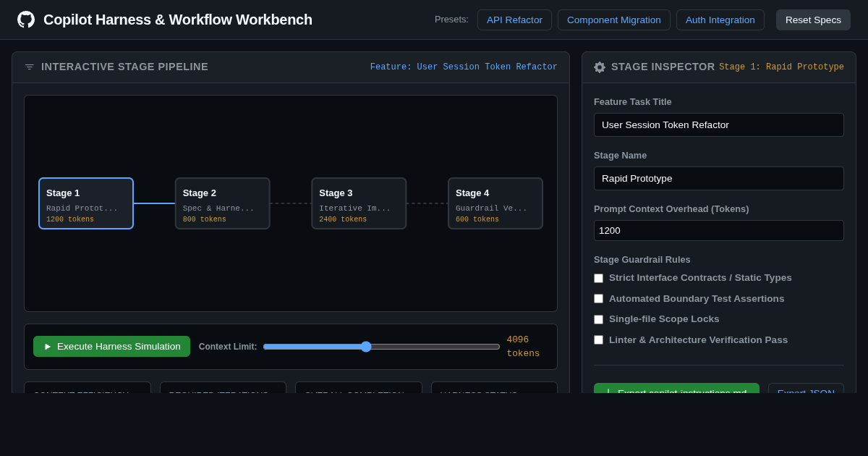Screen dimensions: 868x456
Task: Click the Reset Specs button
Action: point(813,20)
